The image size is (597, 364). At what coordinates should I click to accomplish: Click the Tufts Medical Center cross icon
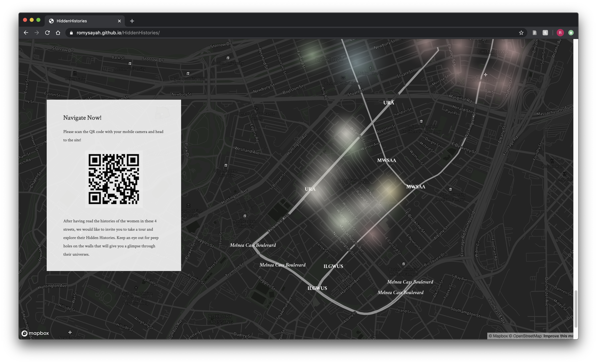tap(486, 75)
